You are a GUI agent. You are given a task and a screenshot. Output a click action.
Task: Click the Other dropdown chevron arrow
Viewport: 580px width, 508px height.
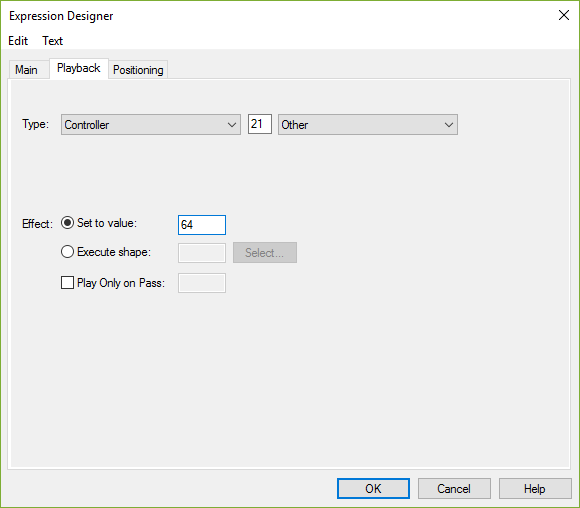point(449,125)
